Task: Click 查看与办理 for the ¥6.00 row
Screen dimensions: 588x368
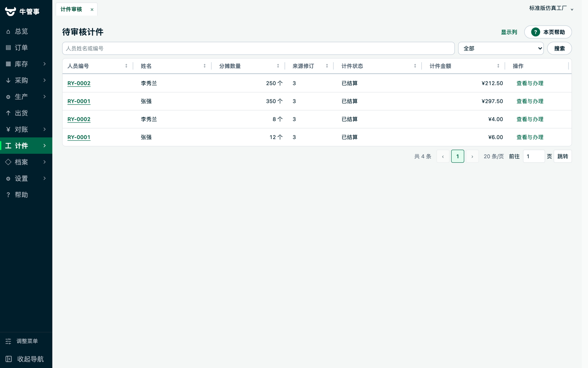Action: 530,137
